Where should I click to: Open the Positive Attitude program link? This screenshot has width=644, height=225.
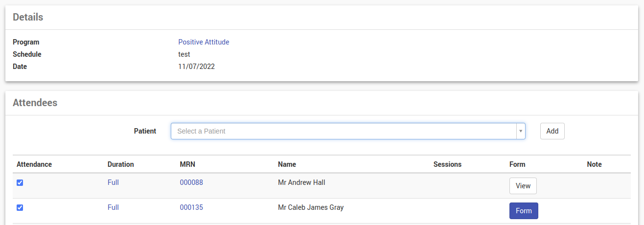click(x=204, y=42)
